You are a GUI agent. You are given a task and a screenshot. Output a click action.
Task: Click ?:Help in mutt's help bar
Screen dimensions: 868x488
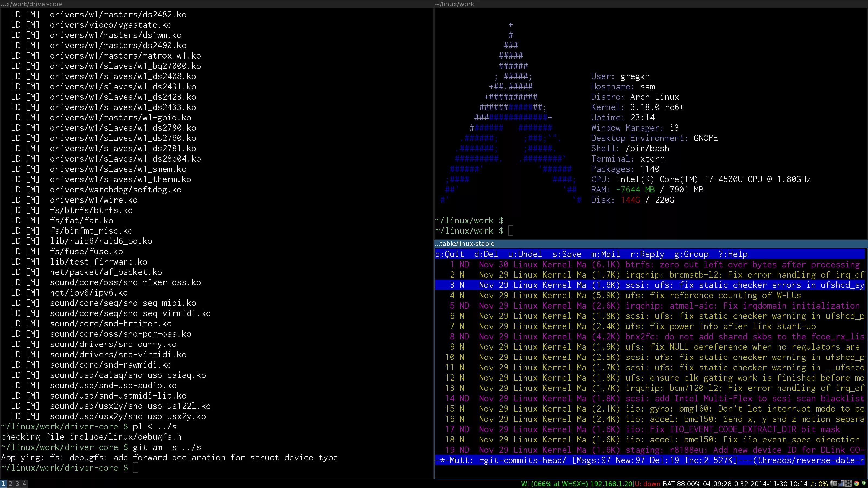[733, 254]
